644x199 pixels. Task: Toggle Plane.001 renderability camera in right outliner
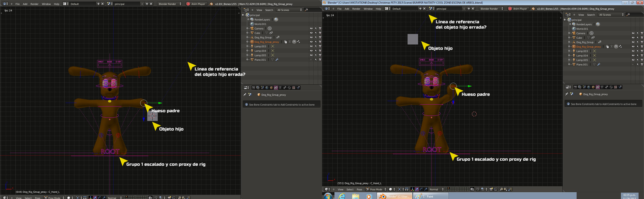pyautogui.click(x=642, y=65)
